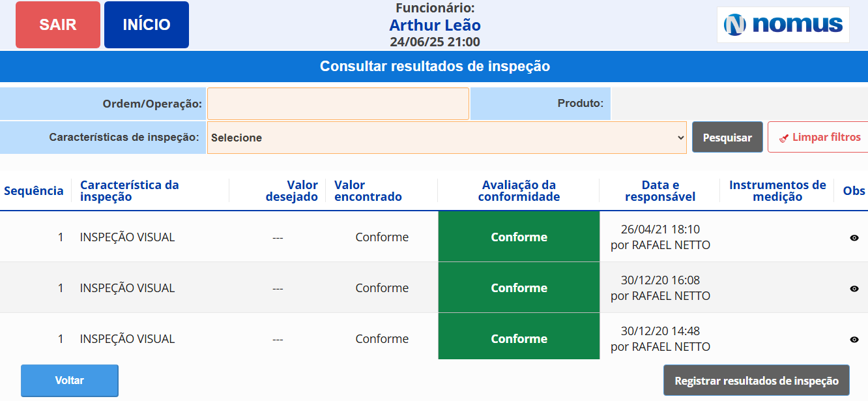
Task: View observation for 30/12/20 14:48 inspection
Action: click(854, 340)
